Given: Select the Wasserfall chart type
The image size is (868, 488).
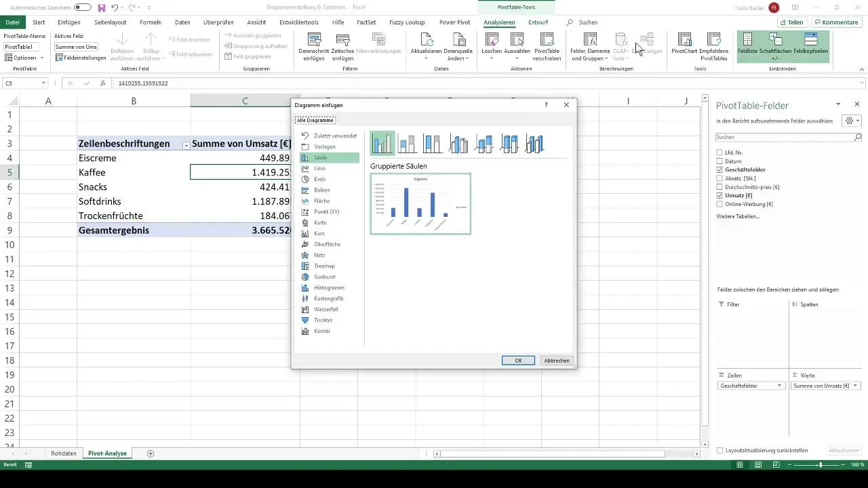Looking at the screenshot, I should pyautogui.click(x=330, y=309).
